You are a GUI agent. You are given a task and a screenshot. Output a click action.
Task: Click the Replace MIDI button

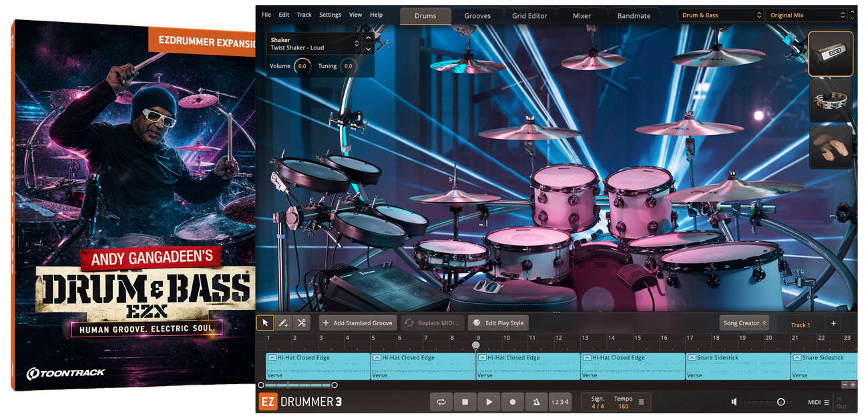click(x=432, y=323)
